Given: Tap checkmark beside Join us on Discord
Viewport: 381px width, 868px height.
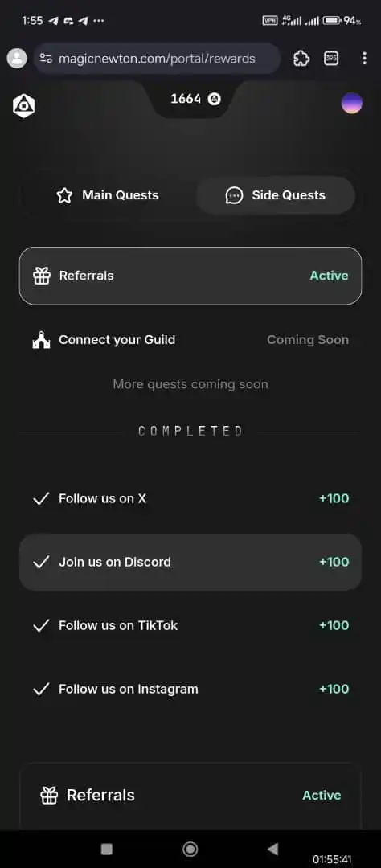Looking at the screenshot, I should point(41,563).
